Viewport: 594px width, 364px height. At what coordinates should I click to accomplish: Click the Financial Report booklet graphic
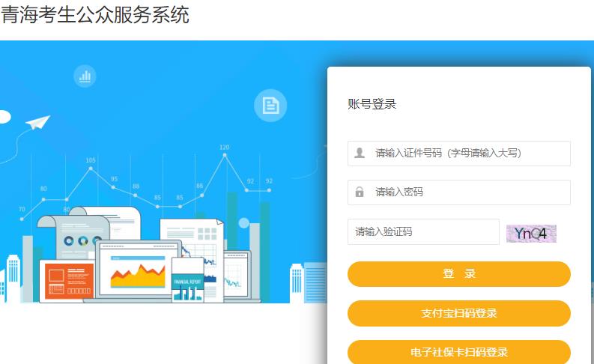tap(187, 280)
